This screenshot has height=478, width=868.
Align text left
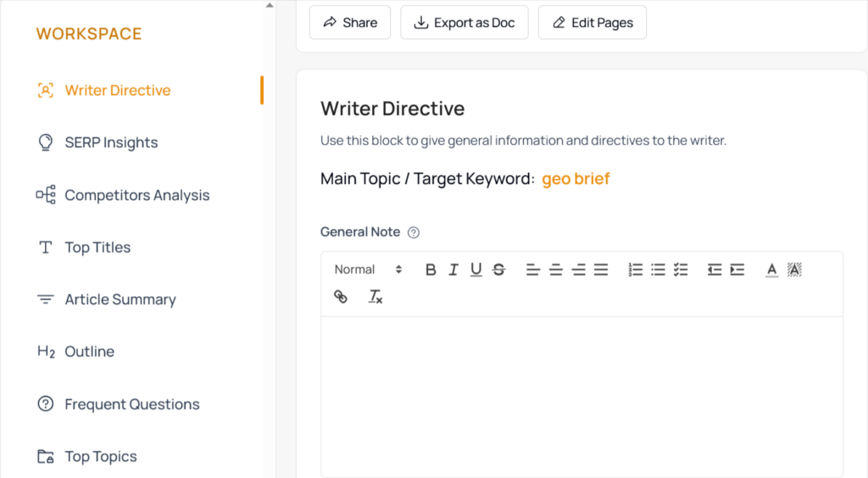[533, 270]
